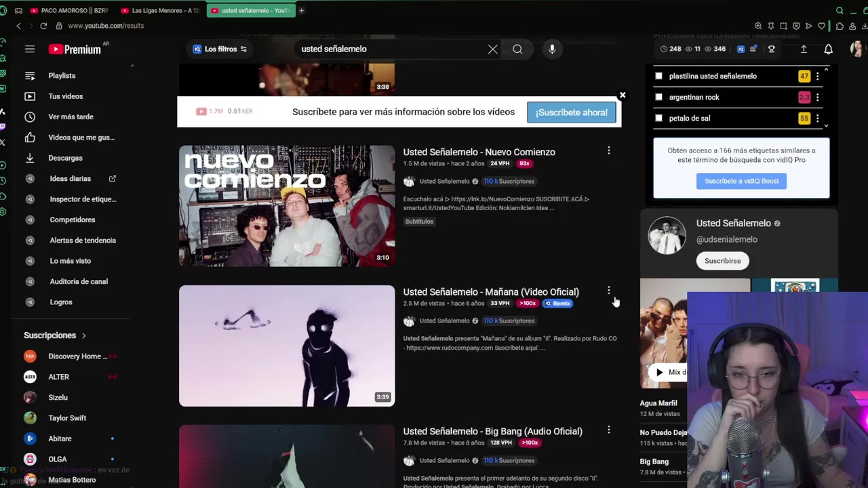Click the Agua Marfil track title

(x=658, y=403)
